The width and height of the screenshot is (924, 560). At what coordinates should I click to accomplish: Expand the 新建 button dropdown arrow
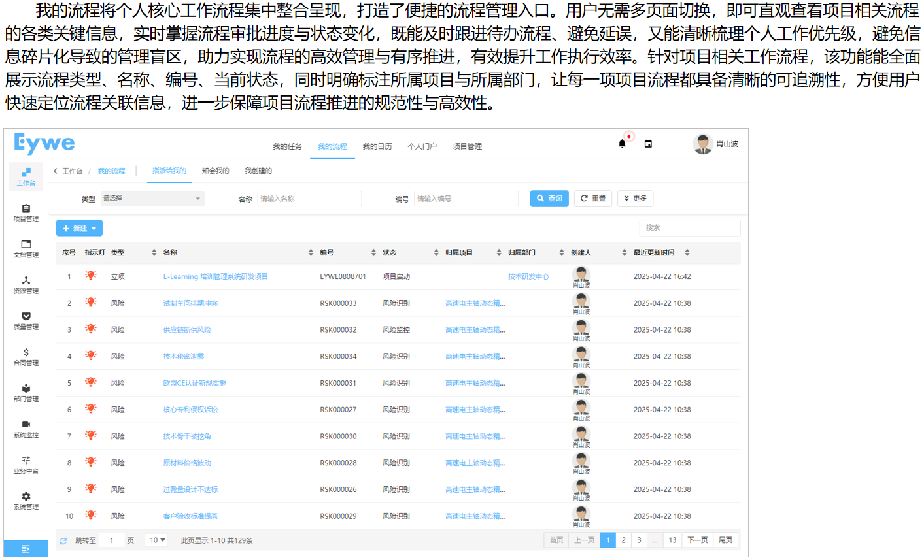point(92,228)
